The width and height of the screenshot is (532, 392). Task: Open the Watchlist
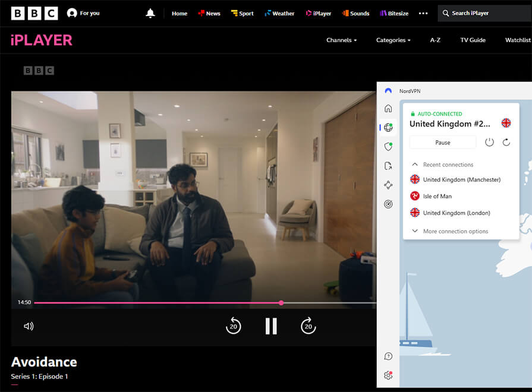[518, 40]
